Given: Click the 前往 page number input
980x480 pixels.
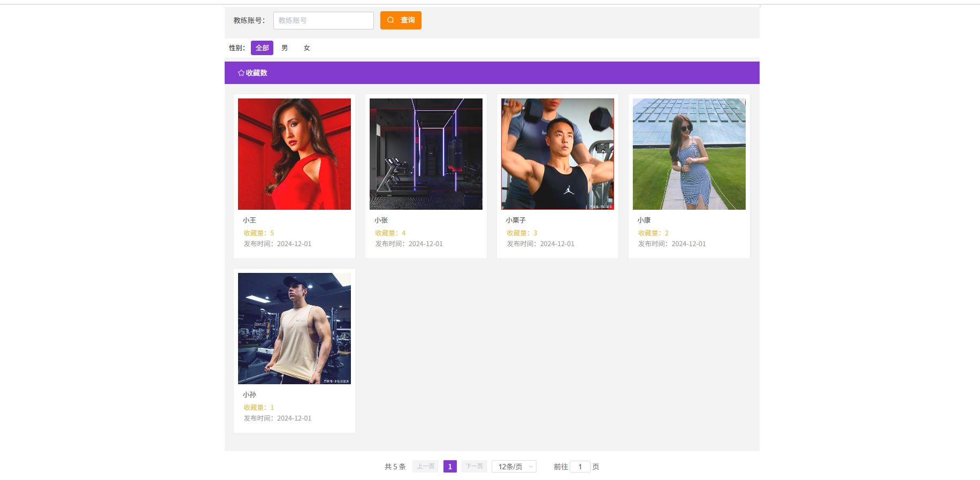Looking at the screenshot, I should (x=580, y=467).
